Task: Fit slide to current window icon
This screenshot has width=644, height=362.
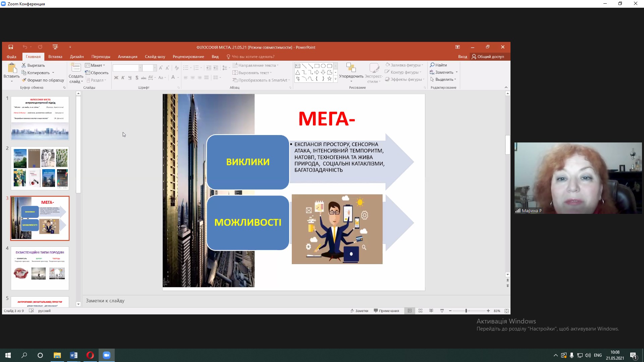Action: (506, 311)
